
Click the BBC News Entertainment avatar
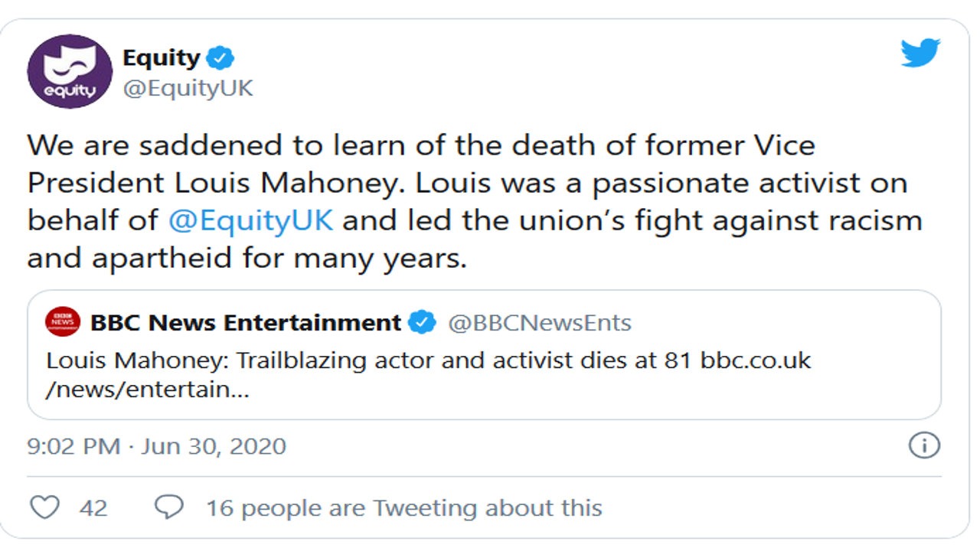click(x=63, y=321)
